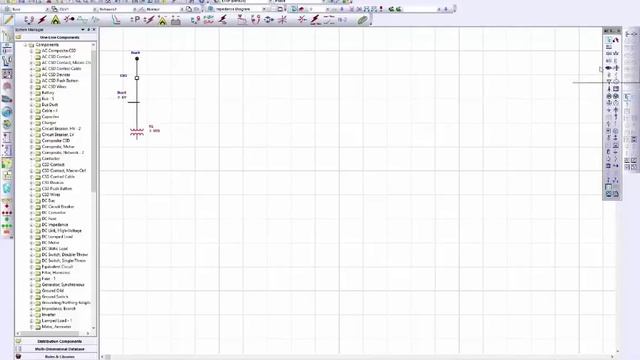Click the Arc Flash yellow triangle icon

(56, 20)
